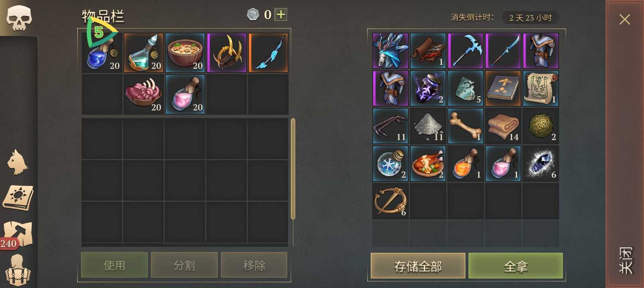This screenshot has height=288, width=644.
Task: Open the character backpack icon
Action: (18, 271)
